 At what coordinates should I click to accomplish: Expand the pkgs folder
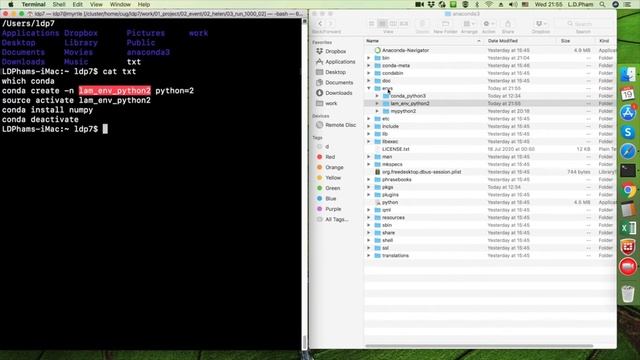click(x=369, y=187)
